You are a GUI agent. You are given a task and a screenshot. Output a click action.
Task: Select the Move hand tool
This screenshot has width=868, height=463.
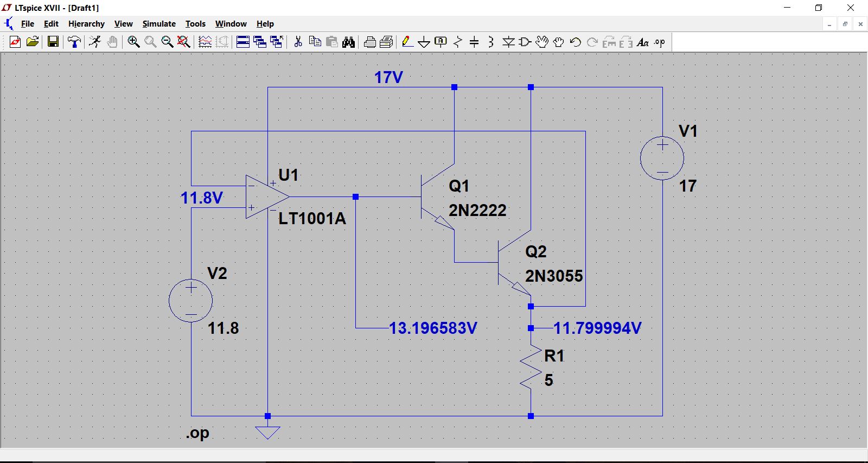click(542, 42)
